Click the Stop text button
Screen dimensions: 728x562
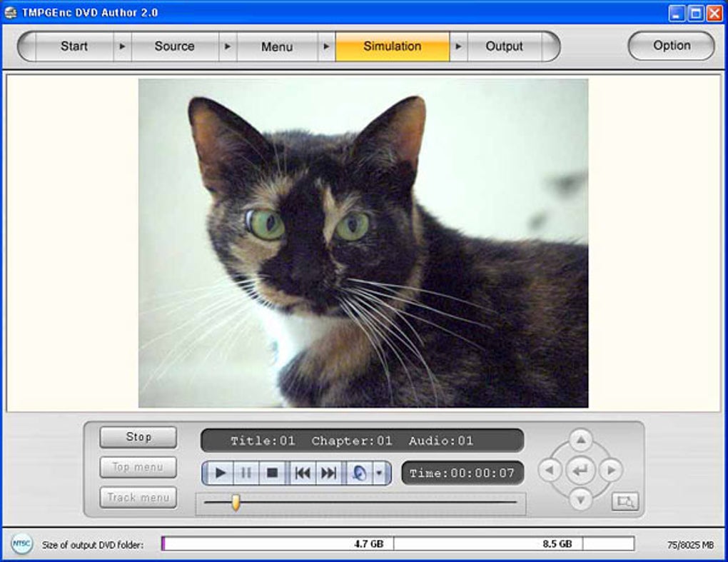coord(138,437)
